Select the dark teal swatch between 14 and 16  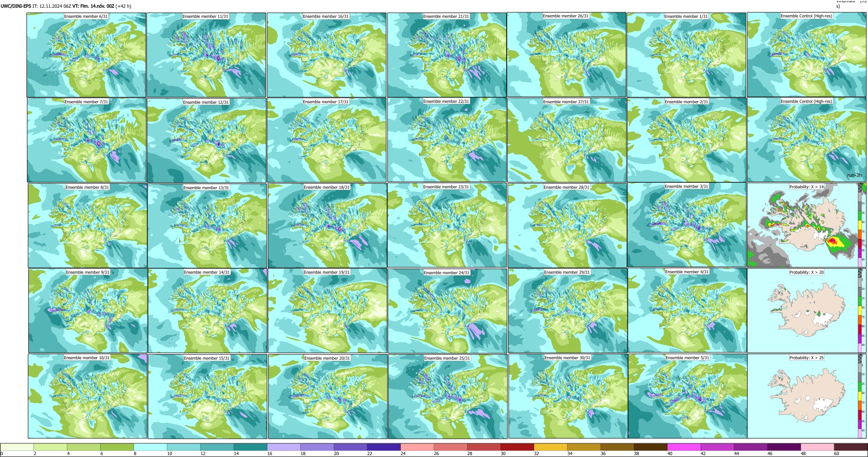[x=250, y=447]
